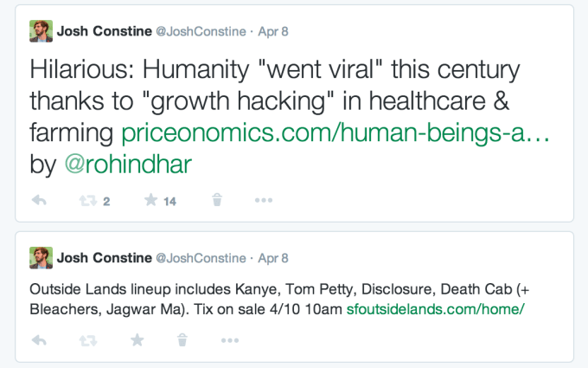Image resolution: width=588 pixels, height=368 pixels.
Task: Click Josh Constine's avatar on first tweet
Action: 40,33
